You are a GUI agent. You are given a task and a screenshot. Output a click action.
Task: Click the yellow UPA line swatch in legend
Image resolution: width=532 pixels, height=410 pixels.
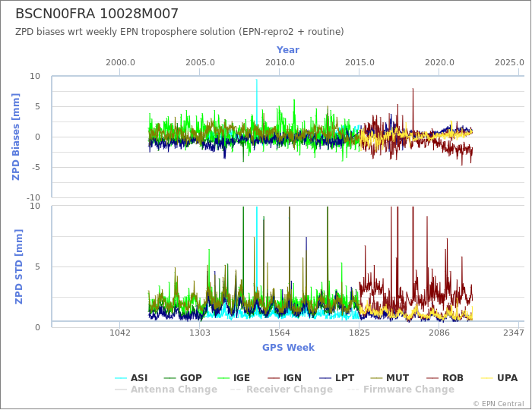point(487,378)
